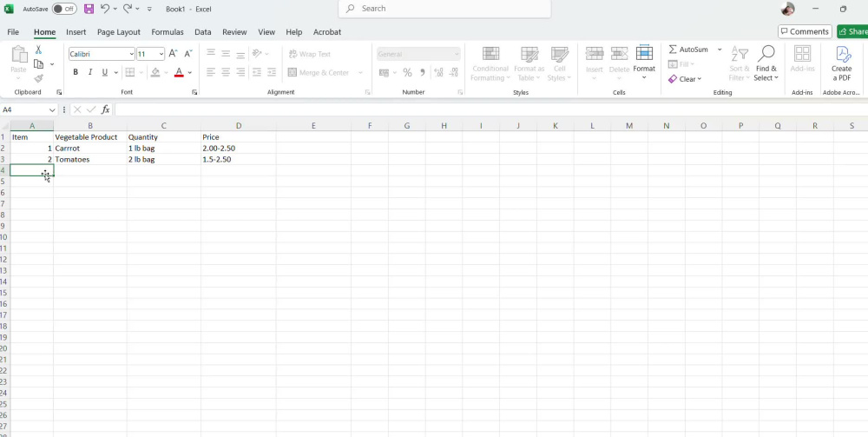Open the Underline style dropdown arrow
This screenshot has width=868, height=437.
pos(115,73)
